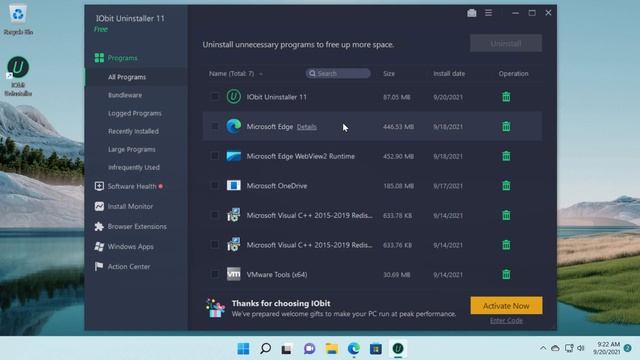Click the network icon in system tray
Viewport: 640px width, 360px height.
[569, 348]
